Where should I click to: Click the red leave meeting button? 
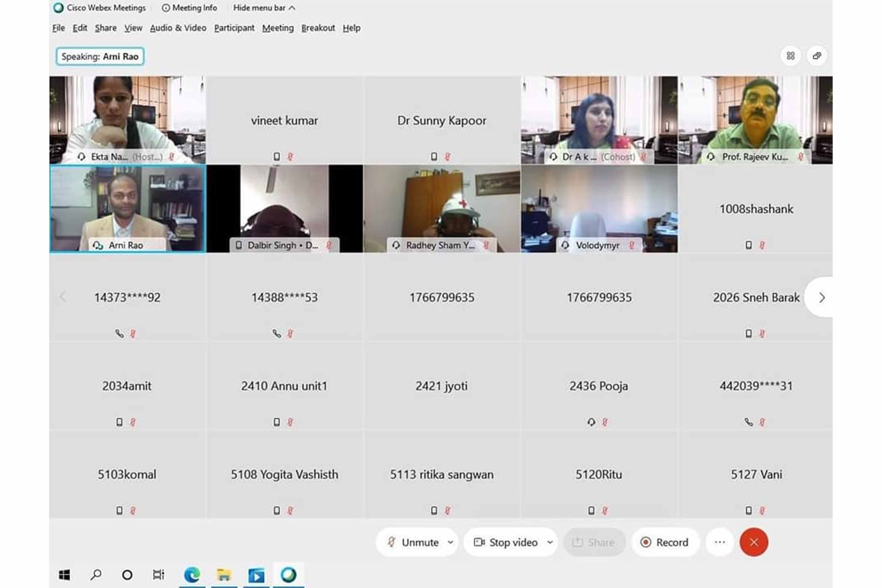point(754,542)
